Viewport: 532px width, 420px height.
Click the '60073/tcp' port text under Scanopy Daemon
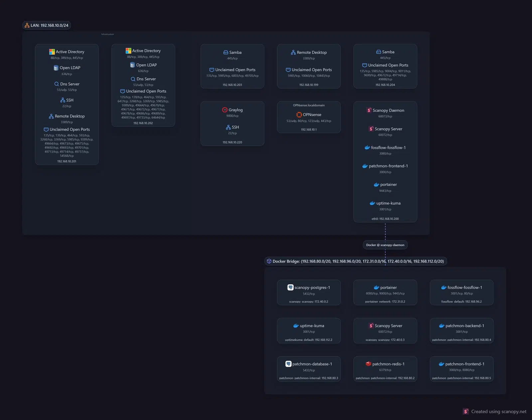click(x=385, y=116)
